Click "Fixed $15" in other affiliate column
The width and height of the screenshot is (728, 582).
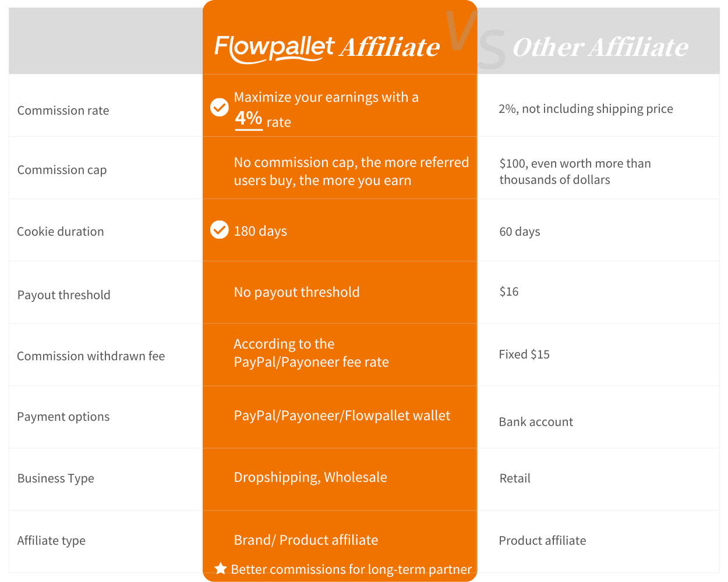coord(524,354)
